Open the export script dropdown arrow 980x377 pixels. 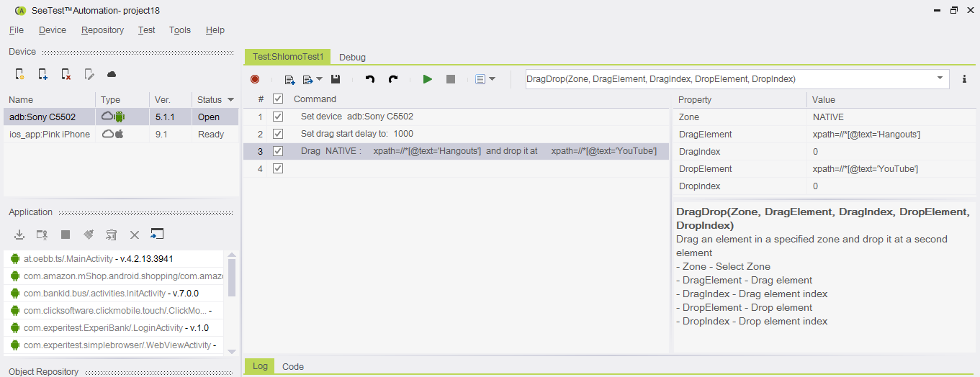(x=319, y=79)
